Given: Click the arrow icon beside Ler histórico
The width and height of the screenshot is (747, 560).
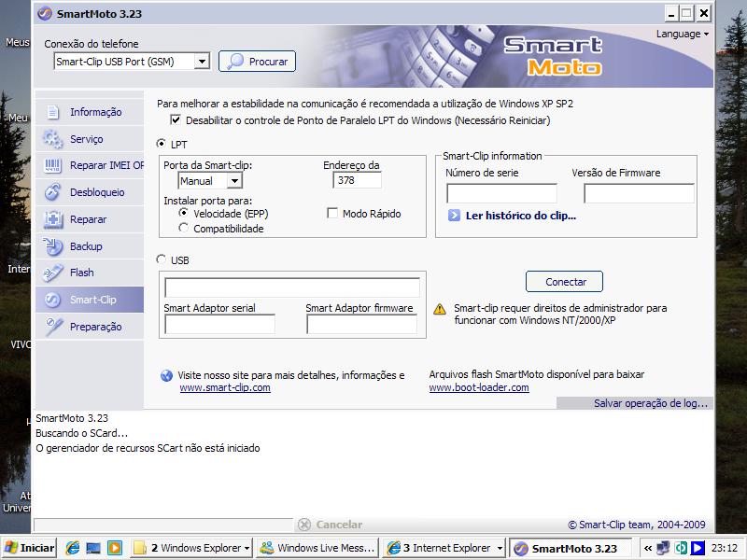Looking at the screenshot, I should click(454, 216).
